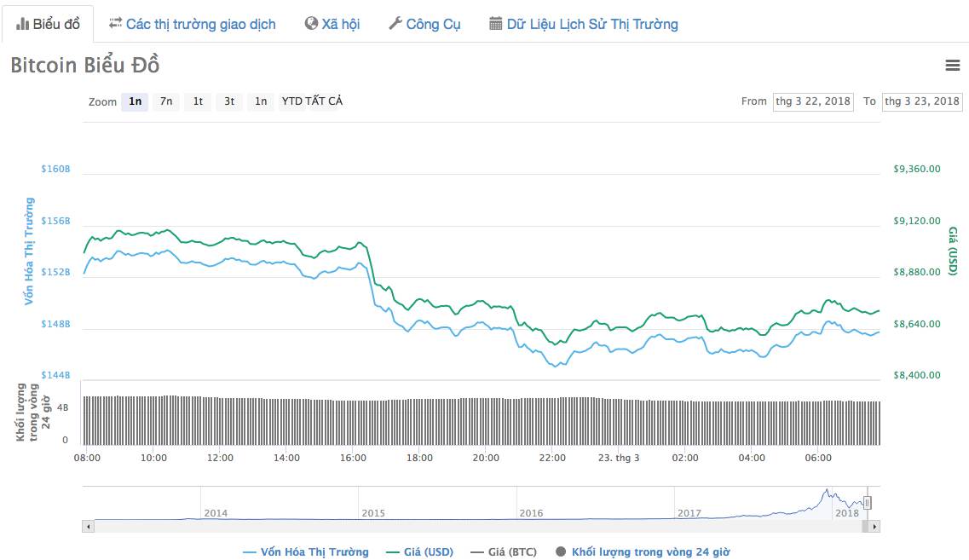
Task: Click the $148B market cap axis label
Action: coord(55,324)
